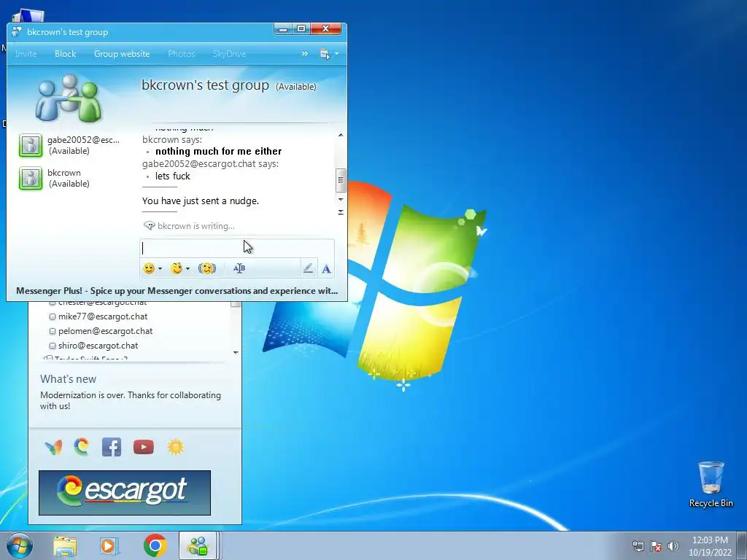
Task: Click gabe20052's green display picture
Action: click(31, 145)
